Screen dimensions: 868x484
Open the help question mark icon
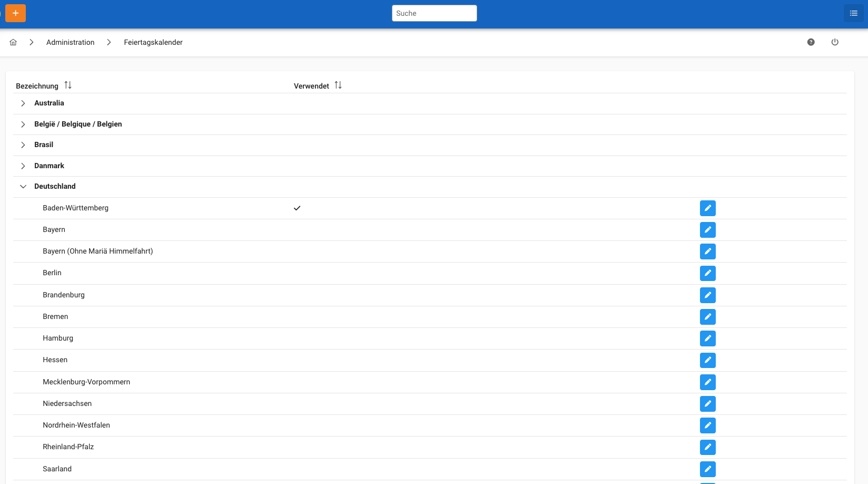pyautogui.click(x=811, y=42)
